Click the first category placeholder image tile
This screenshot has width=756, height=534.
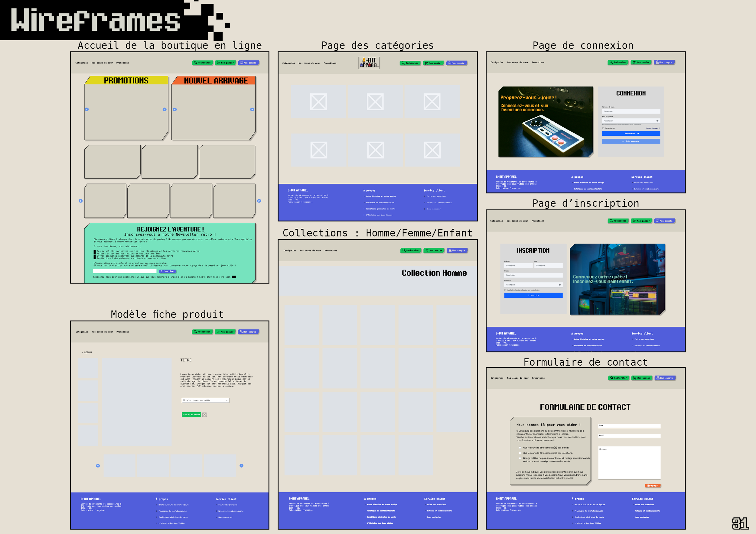(x=318, y=102)
